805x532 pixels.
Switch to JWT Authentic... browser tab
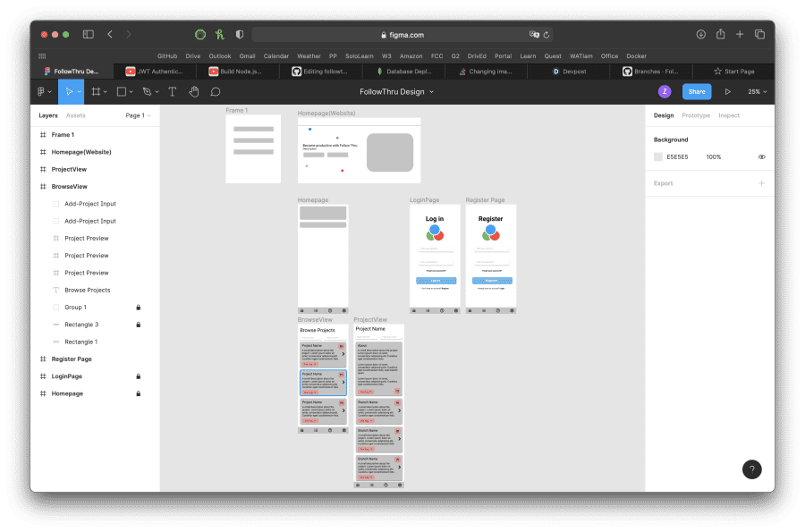[155, 72]
